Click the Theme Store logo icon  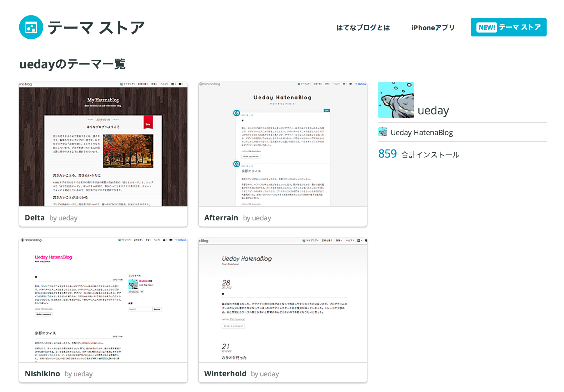pyautogui.click(x=31, y=27)
